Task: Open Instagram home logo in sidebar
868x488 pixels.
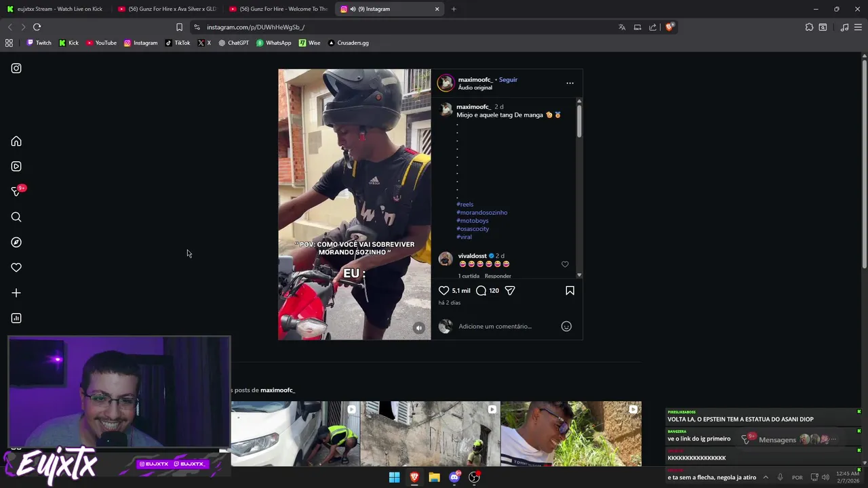Action: tap(16, 68)
